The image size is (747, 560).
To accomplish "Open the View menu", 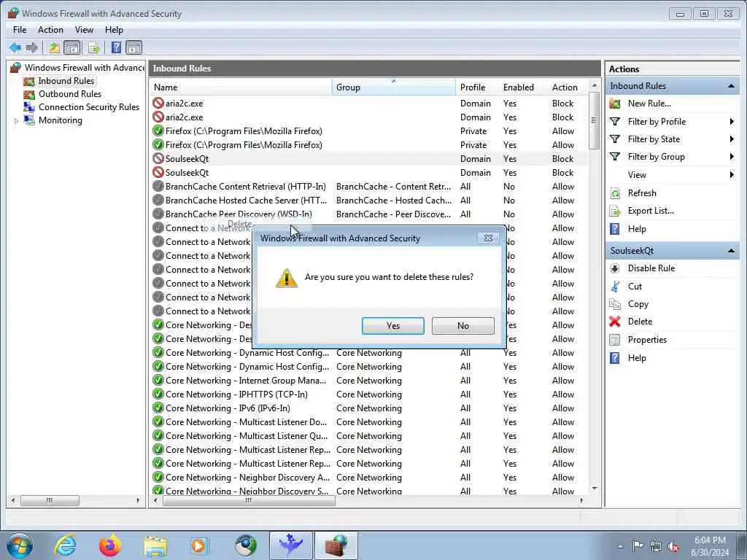I will [84, 29].
